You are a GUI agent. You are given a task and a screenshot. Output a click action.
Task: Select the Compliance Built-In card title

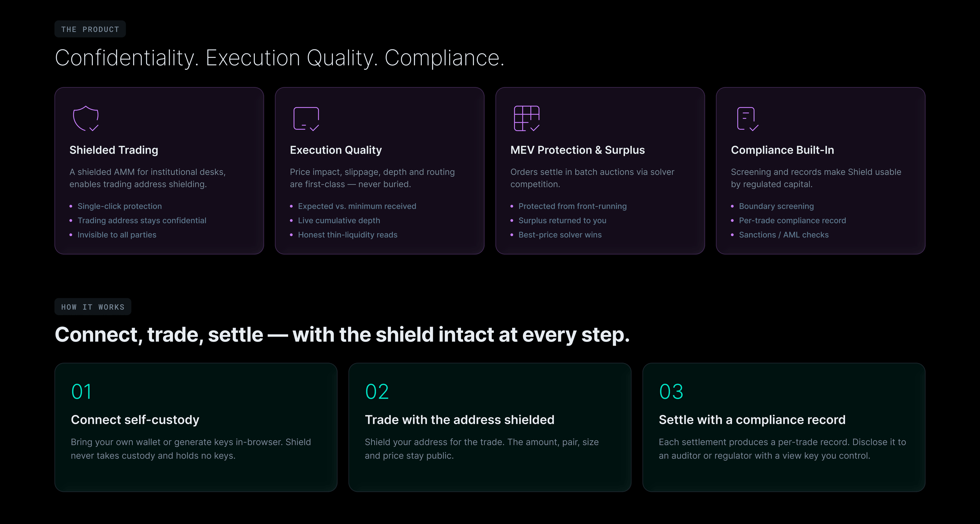(782, 150)
